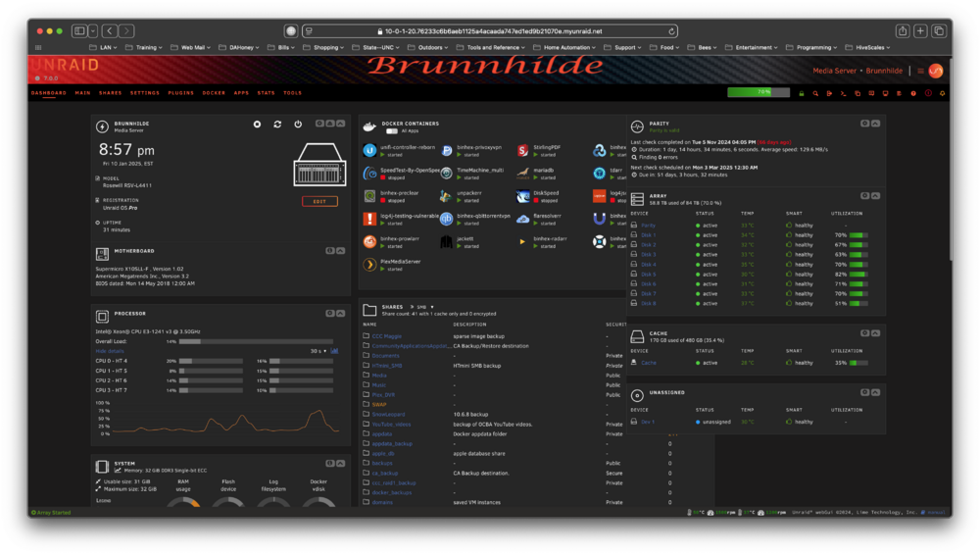Click the unpackerr container icon

click(446, 196)
